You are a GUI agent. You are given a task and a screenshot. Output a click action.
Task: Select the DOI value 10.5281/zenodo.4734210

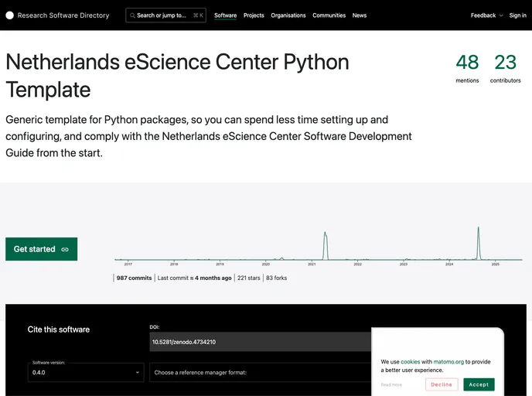point(184,342)
